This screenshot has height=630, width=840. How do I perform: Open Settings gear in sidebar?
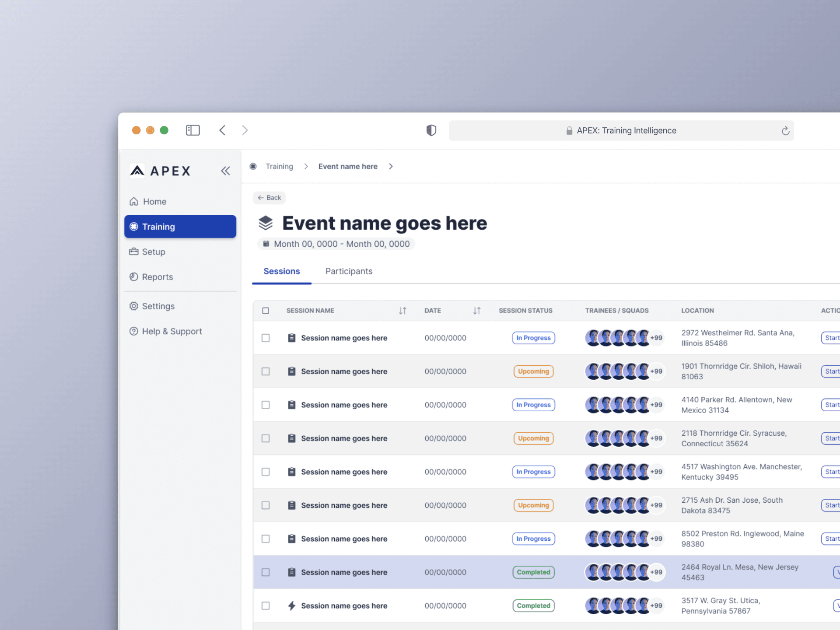(134, 306)
